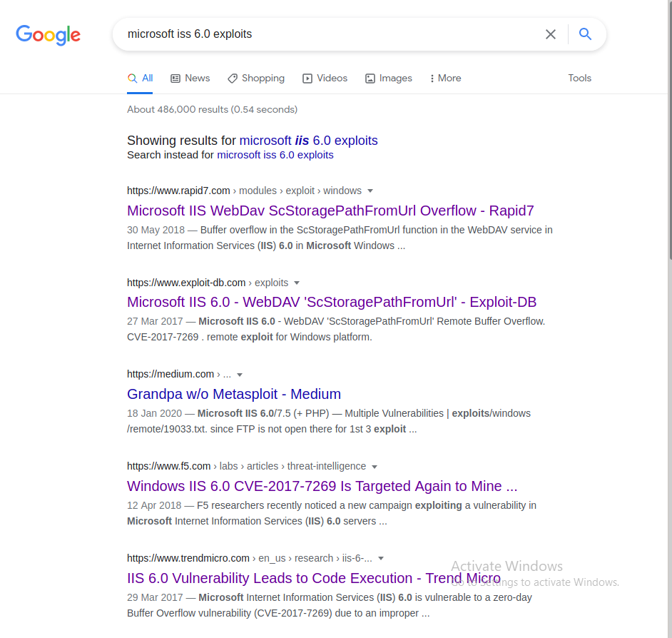This screenshot has height=638, width=672.
Task: Click the blue magnifying glass search icon
Action: [x=585, y=34]
